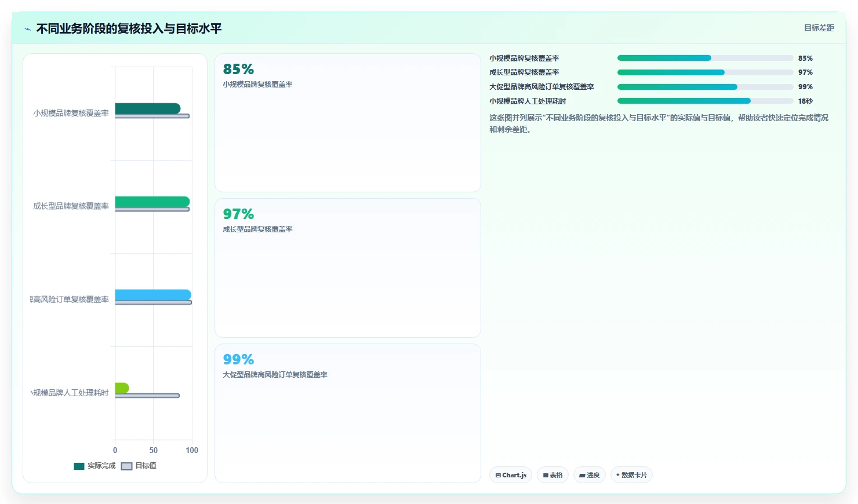Click the 规模品牌人工处理耗时 y-axis chart label
858x504 pixels.
70,393
